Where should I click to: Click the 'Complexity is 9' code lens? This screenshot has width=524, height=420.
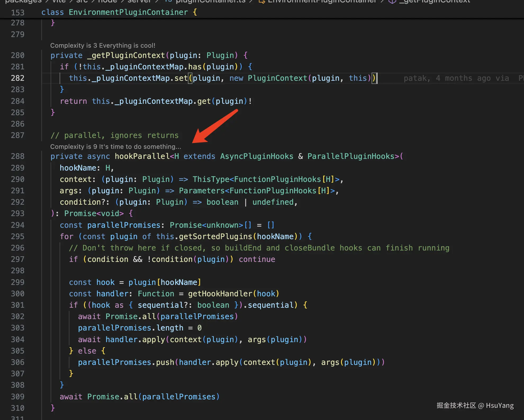[116, 146]
